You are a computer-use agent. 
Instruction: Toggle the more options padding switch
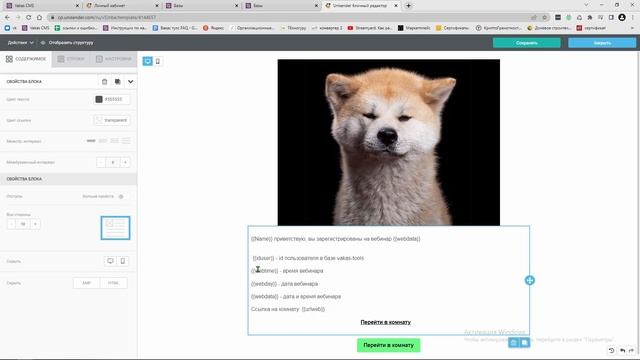[121, 196]
